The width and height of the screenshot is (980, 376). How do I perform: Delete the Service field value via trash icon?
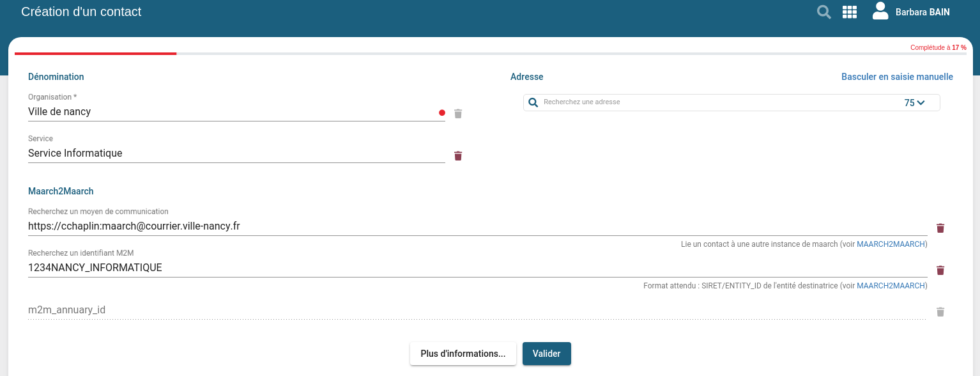458,155
